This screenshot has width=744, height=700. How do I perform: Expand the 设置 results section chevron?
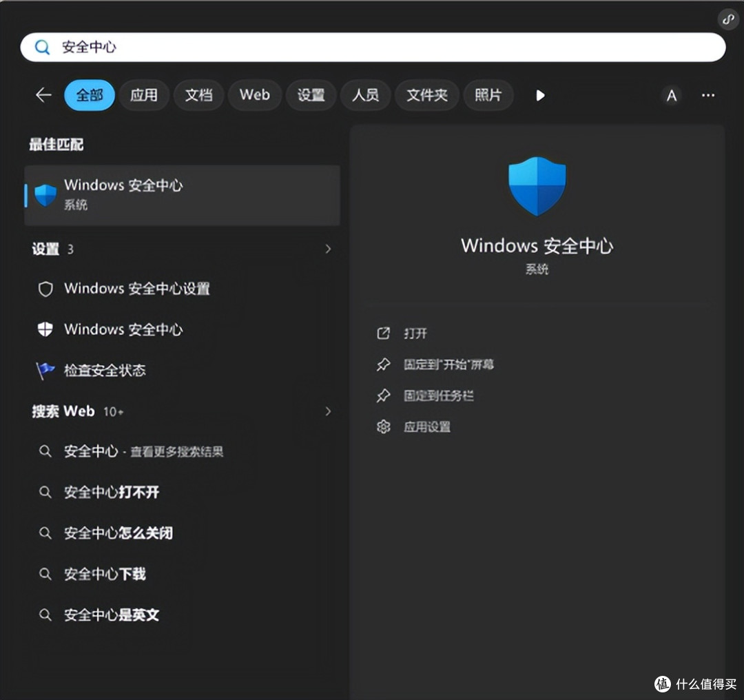(x=328, y=249)
